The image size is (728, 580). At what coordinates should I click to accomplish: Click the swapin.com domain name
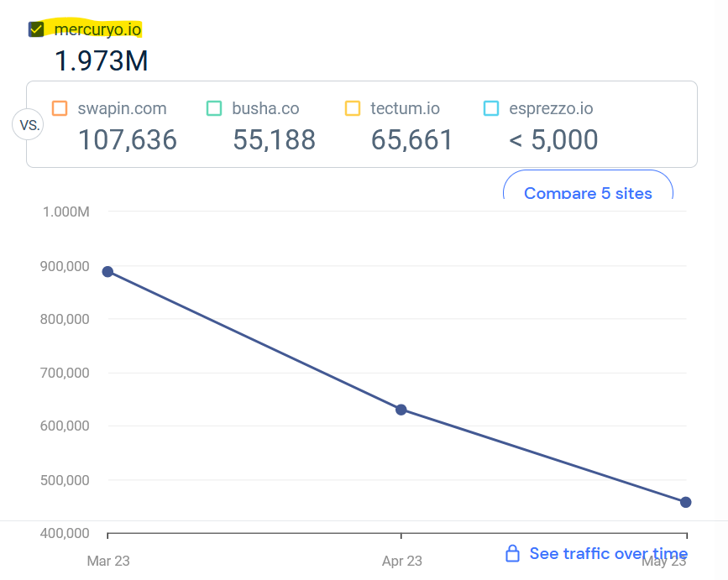[122, 108]
